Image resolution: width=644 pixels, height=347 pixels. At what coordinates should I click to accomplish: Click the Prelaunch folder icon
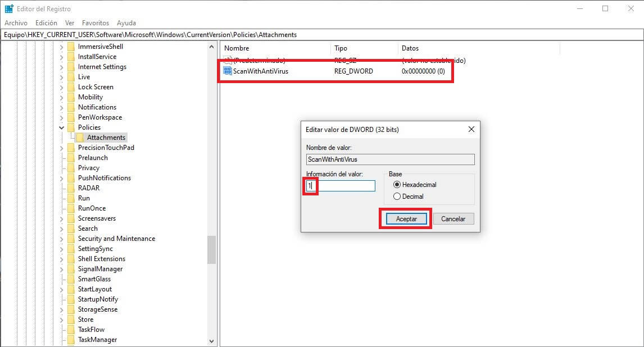pyautogui.click(x=71, y=158)
